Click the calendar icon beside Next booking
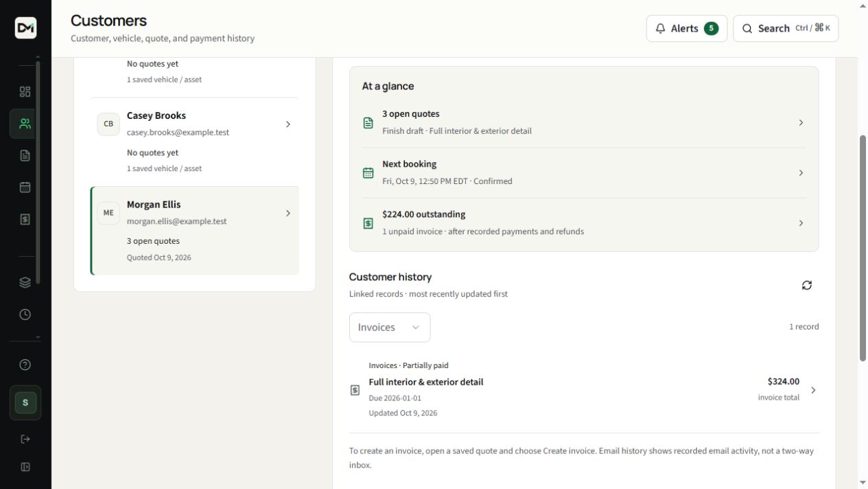This screenshot has height=489, width=868. pyautogui.click(x=368, y=173)
